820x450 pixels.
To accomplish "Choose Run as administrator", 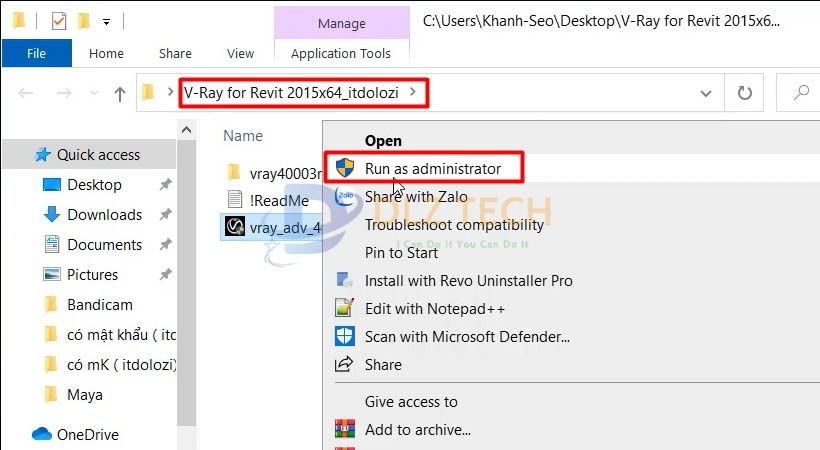I will click(x=432, y=168).
